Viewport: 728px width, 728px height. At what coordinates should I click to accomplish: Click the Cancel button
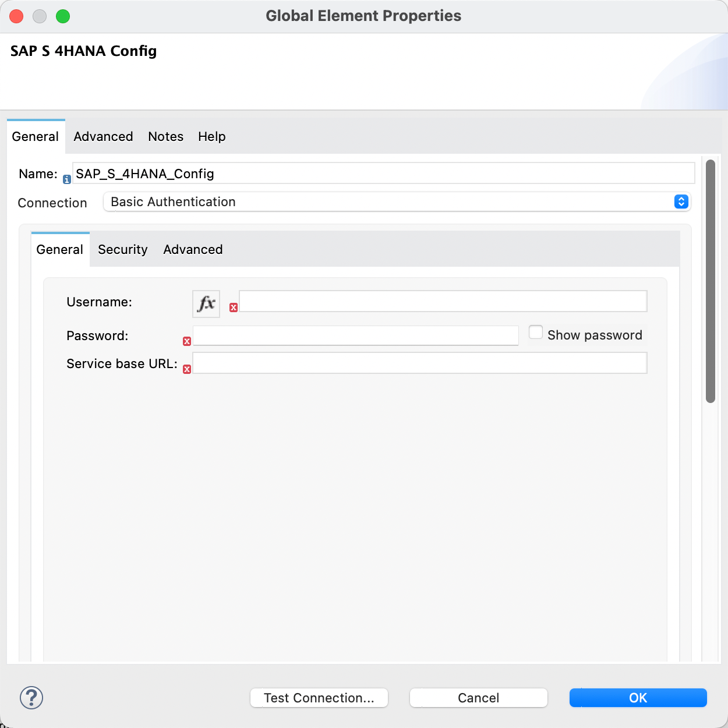click(x=479, y=698)
